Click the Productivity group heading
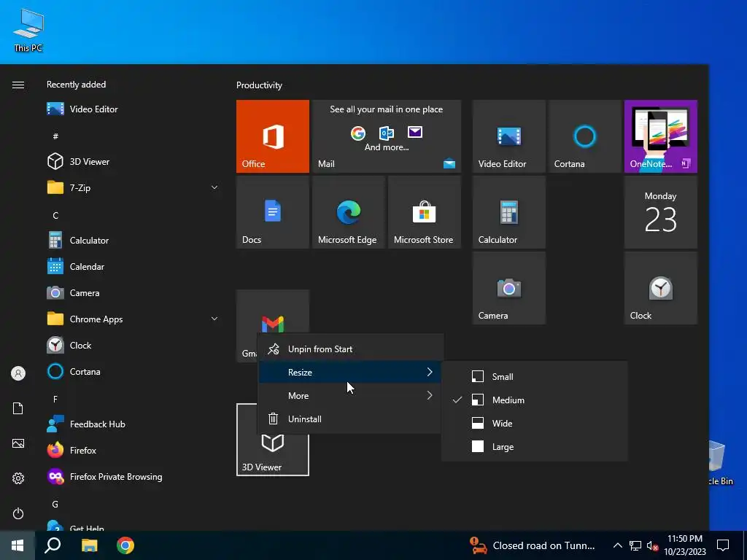 point(259,85)
